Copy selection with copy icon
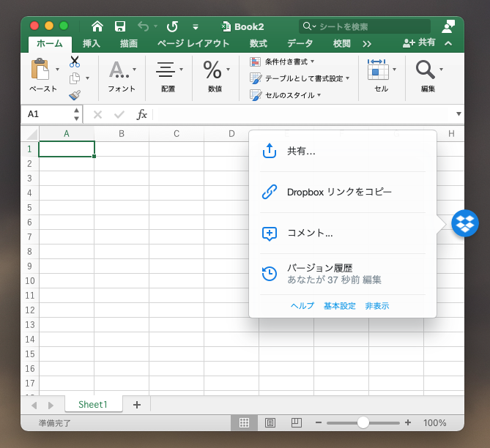This screenshot has height=448, width=490. pyautogui.click(x=75, y=78)
